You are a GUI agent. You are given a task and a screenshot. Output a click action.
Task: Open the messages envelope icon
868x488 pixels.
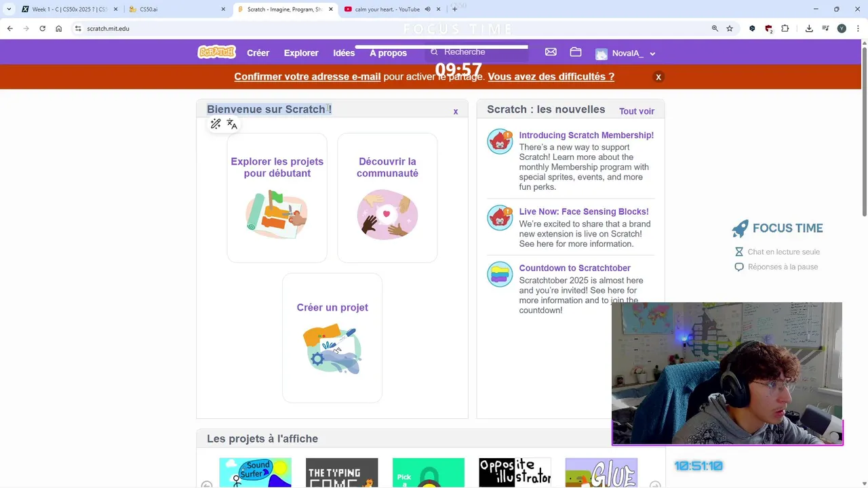pyautogui.click(x=551, y=52)
